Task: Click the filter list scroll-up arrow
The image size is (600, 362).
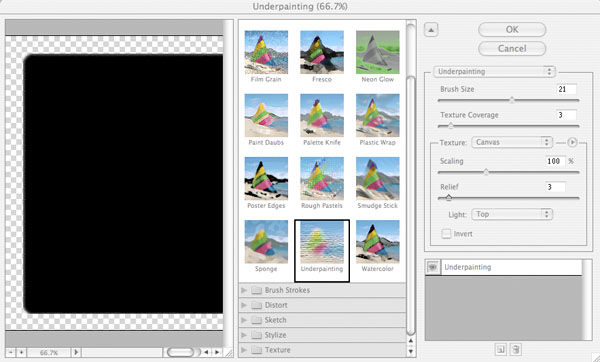Action: point(411,341)
